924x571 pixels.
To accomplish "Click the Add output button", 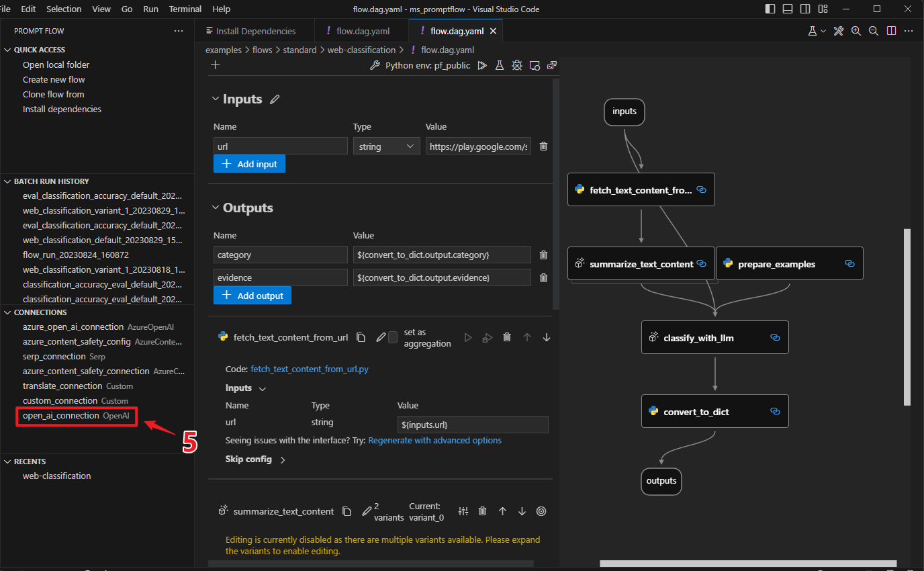I will click(x=252, y=296).
